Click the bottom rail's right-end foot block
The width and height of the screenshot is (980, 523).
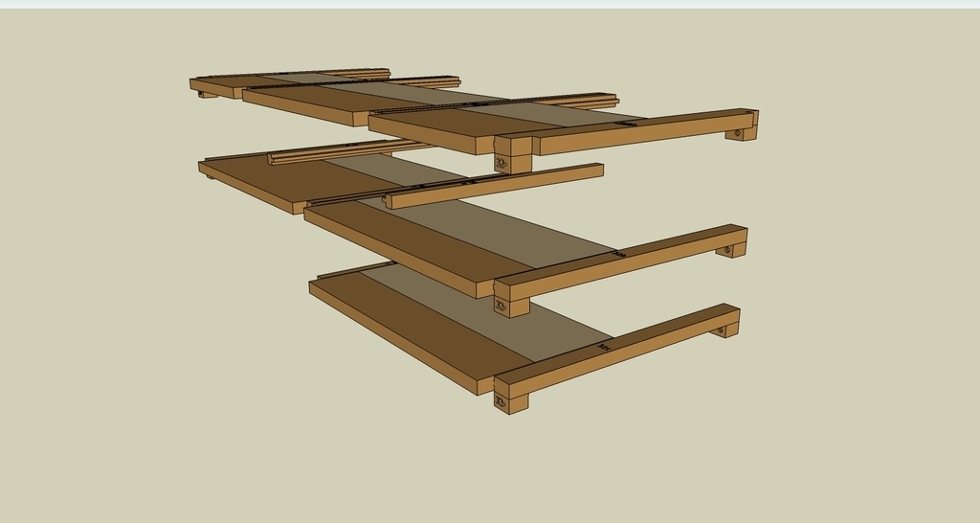click(x=724, y=330)
